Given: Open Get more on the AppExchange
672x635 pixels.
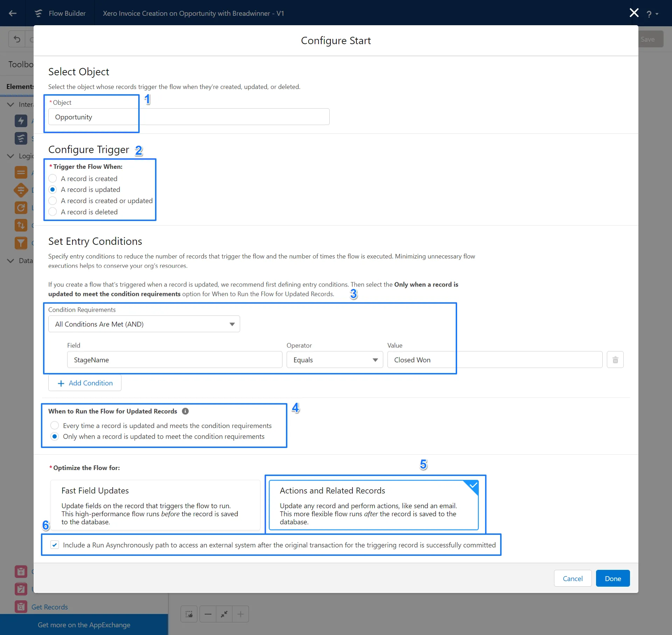Looking at the screenshot, I should click(x=84, y=624).
